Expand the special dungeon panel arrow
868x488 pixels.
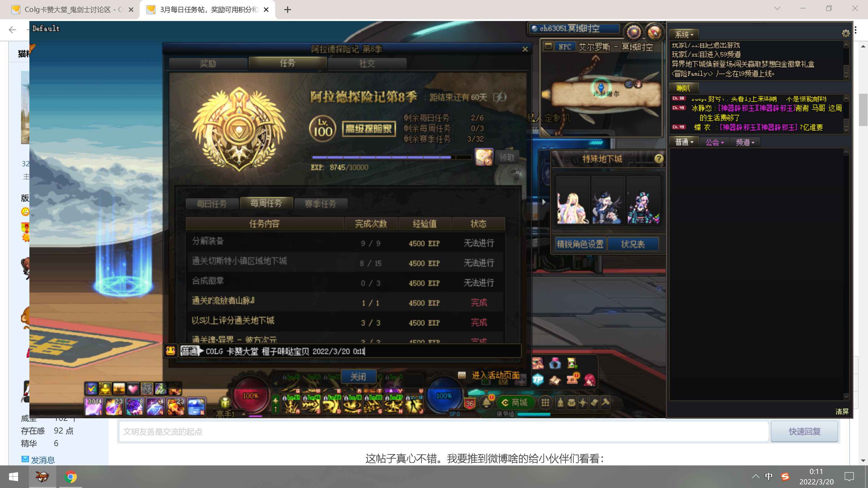pos(544,202)
